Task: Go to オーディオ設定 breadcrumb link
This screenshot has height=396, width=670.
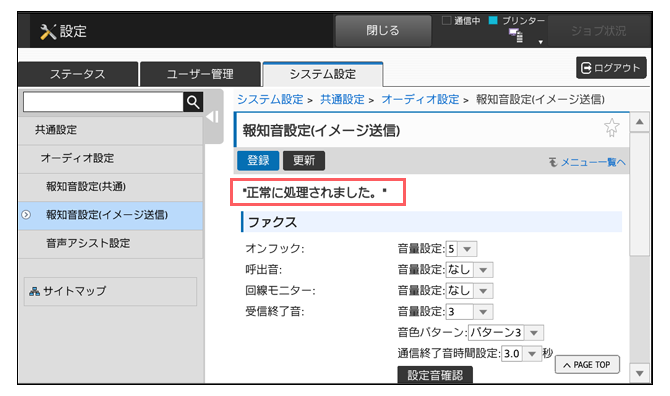Action: [x=420, y=100]
